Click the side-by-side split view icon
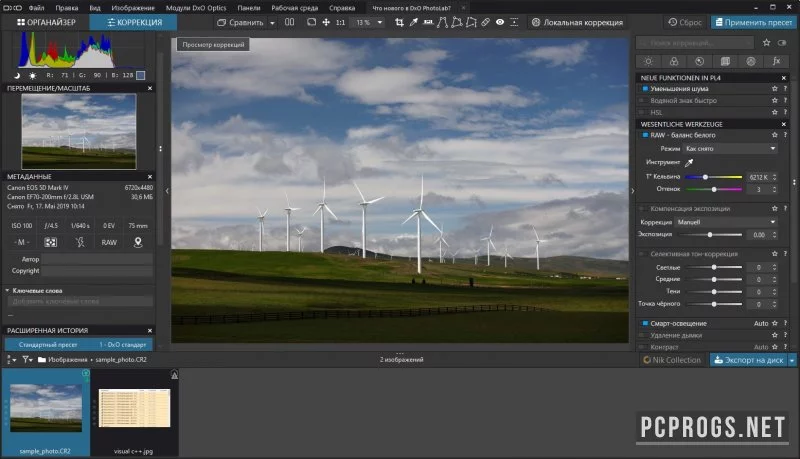Viewport: 800px width, 459px height. coord(289,22)
